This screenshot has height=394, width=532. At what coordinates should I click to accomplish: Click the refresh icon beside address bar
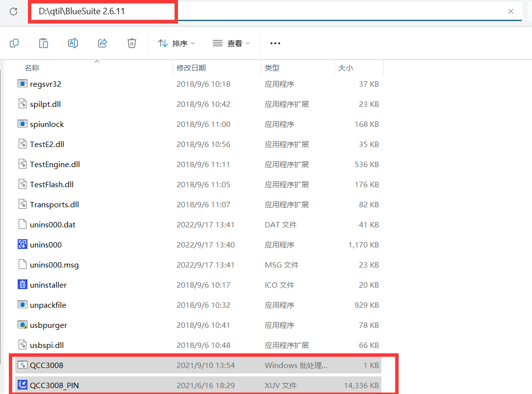coord(14,12)
